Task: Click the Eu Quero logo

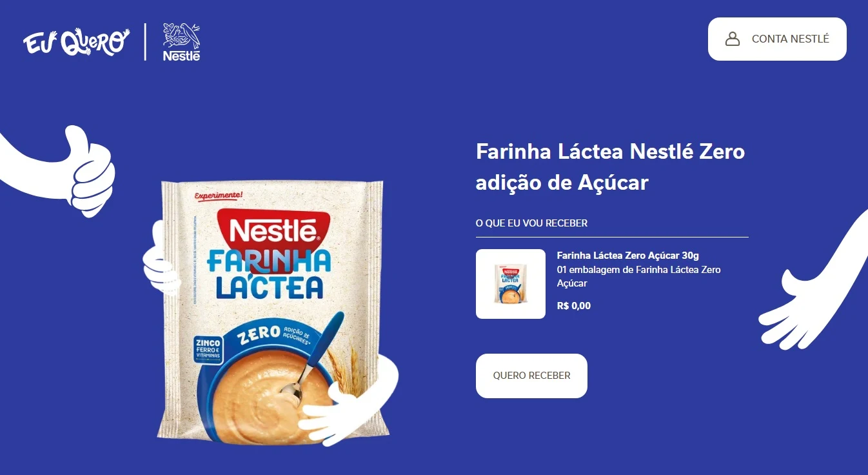Action: (76, 41)
